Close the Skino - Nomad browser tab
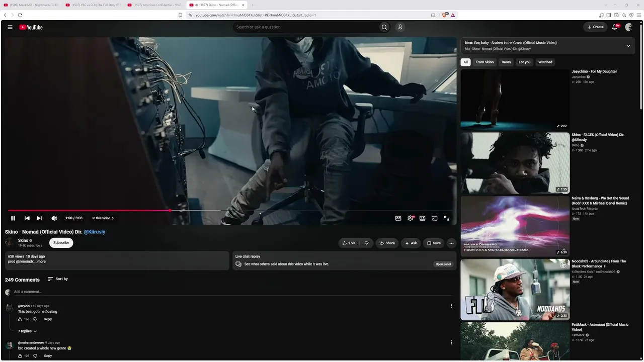 [x=243, y=5]
